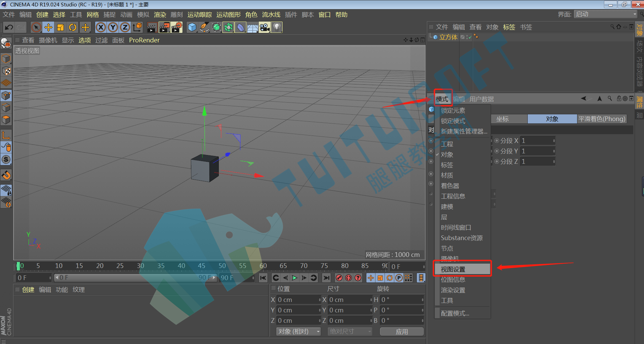Toggle the coordinate system cube icon
Image resolution: width=644 pixels, height=344 pixels.
[137, 27]
